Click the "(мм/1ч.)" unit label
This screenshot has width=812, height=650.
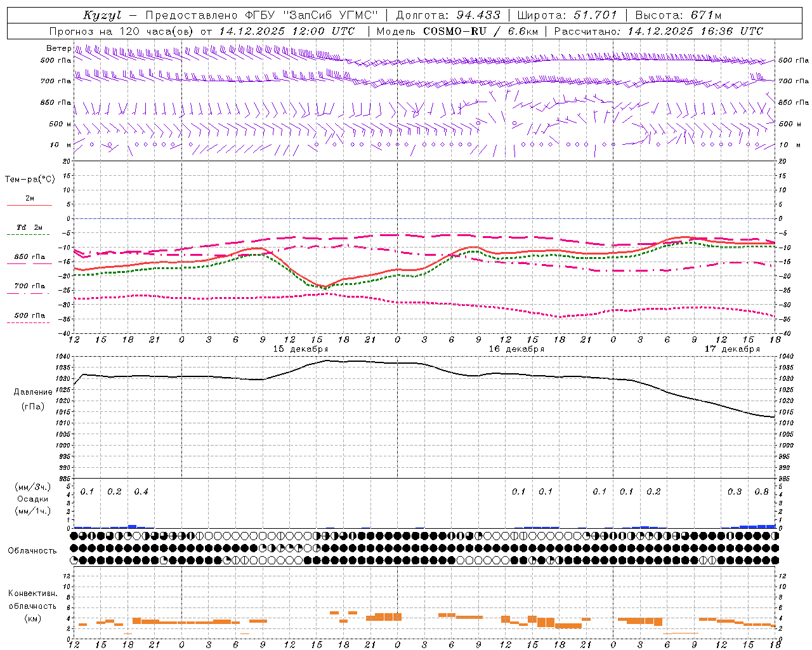(x=32, y=511)
